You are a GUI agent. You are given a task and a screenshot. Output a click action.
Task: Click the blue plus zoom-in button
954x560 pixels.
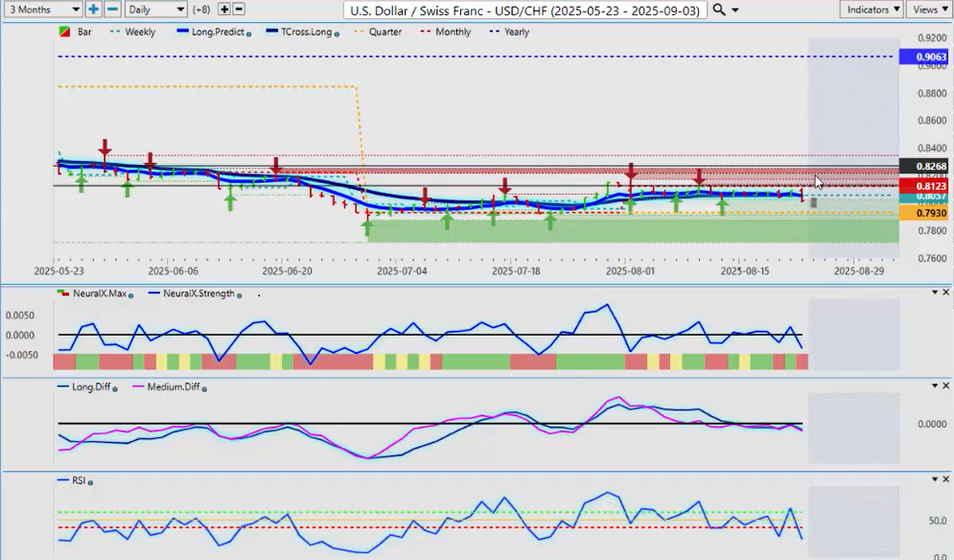pos(93,10)
